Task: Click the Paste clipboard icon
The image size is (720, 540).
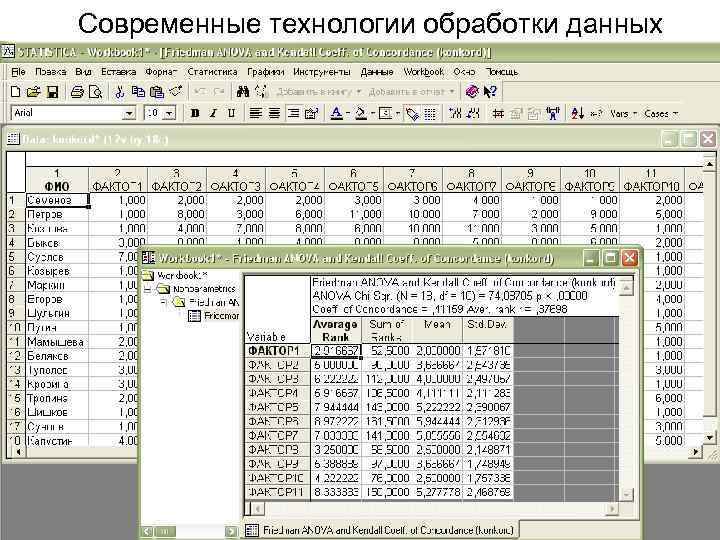Action: click(157, 92)
